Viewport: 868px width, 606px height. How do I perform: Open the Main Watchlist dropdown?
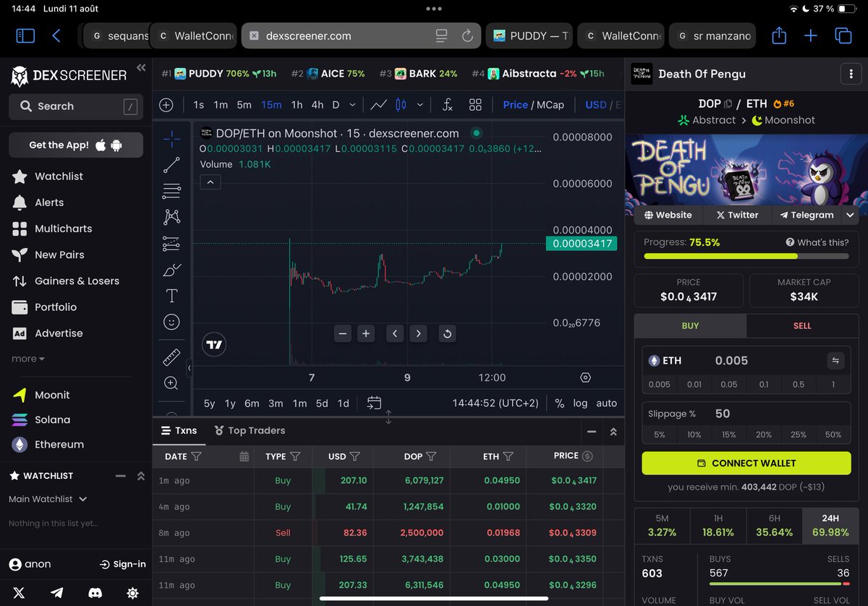[x=48, y=499]
